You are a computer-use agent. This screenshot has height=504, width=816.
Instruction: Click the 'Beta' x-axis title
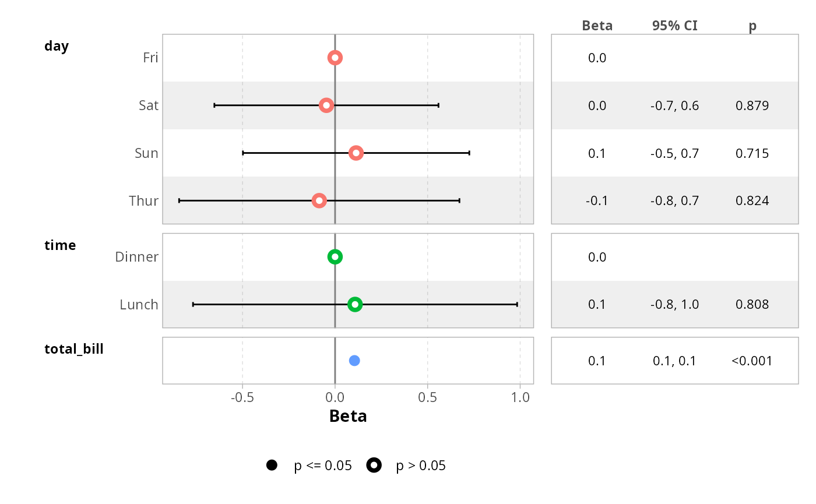pyautogui.click(x=348, y=416)
